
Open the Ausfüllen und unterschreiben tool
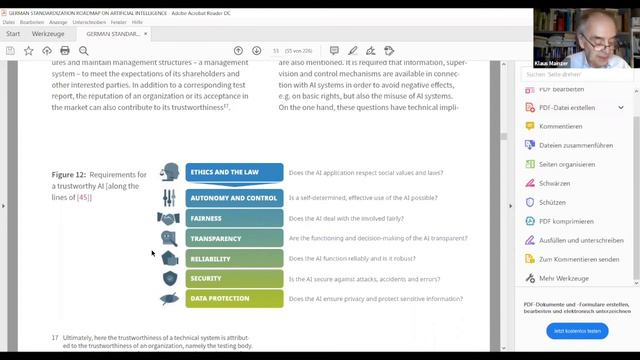[x=581, y=240]
